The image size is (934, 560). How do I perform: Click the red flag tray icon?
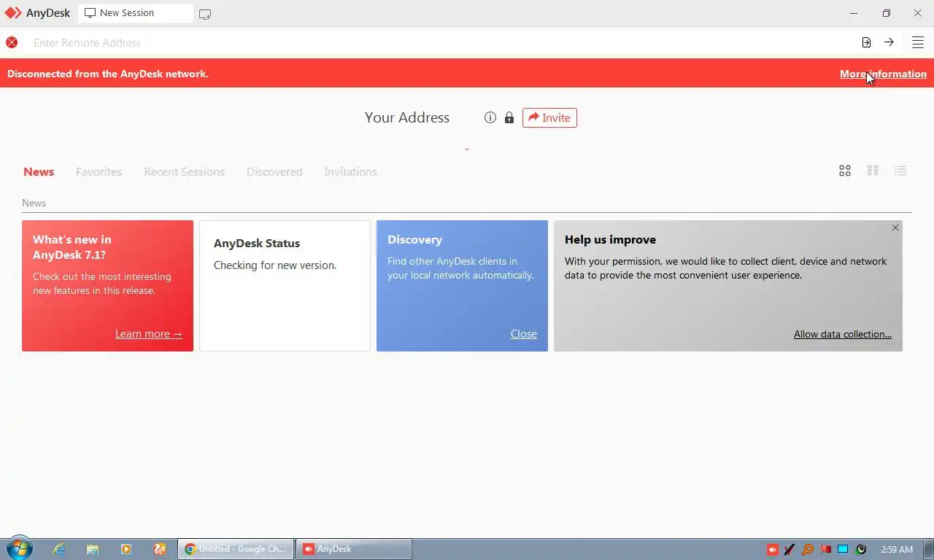click(x=825, y=549)
